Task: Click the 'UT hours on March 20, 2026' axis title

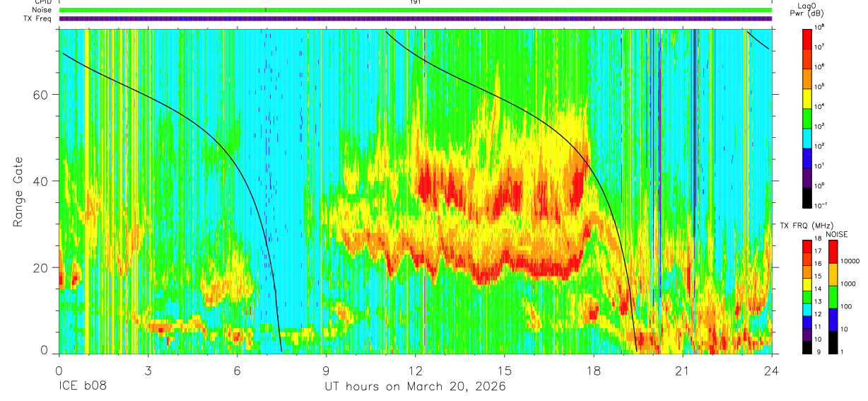Action: 415,387
